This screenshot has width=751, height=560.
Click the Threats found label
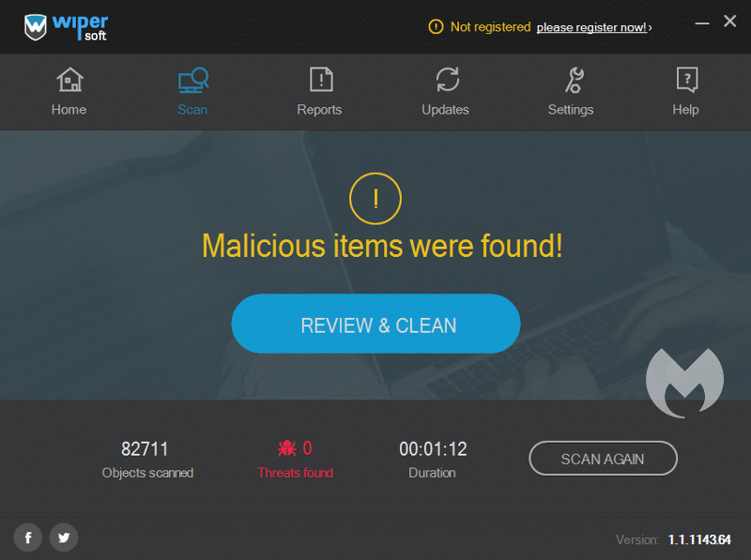296,473
